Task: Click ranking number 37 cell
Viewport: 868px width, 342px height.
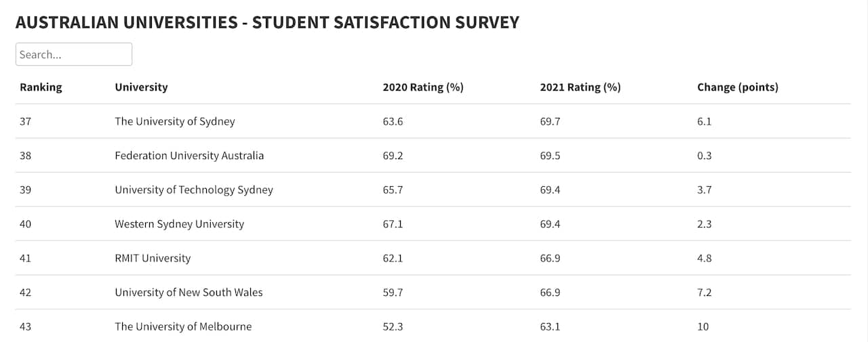Action: click(x=26, y=122)
